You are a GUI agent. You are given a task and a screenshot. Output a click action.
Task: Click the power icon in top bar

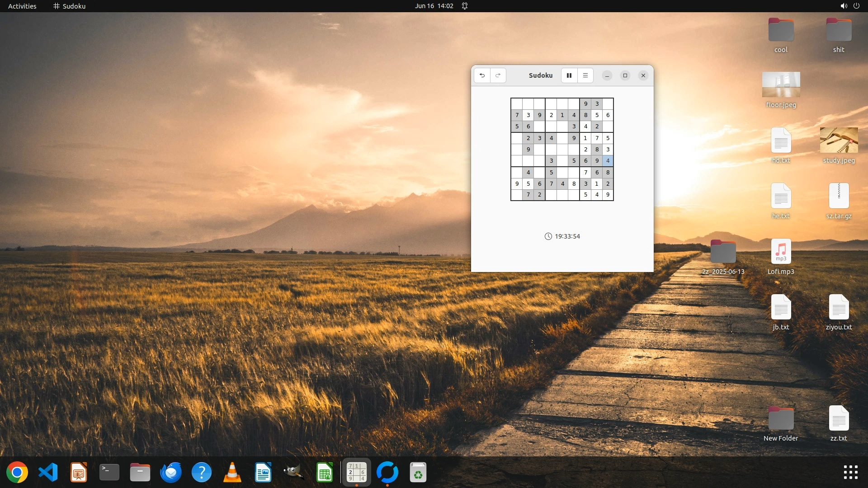click(856, 6)
